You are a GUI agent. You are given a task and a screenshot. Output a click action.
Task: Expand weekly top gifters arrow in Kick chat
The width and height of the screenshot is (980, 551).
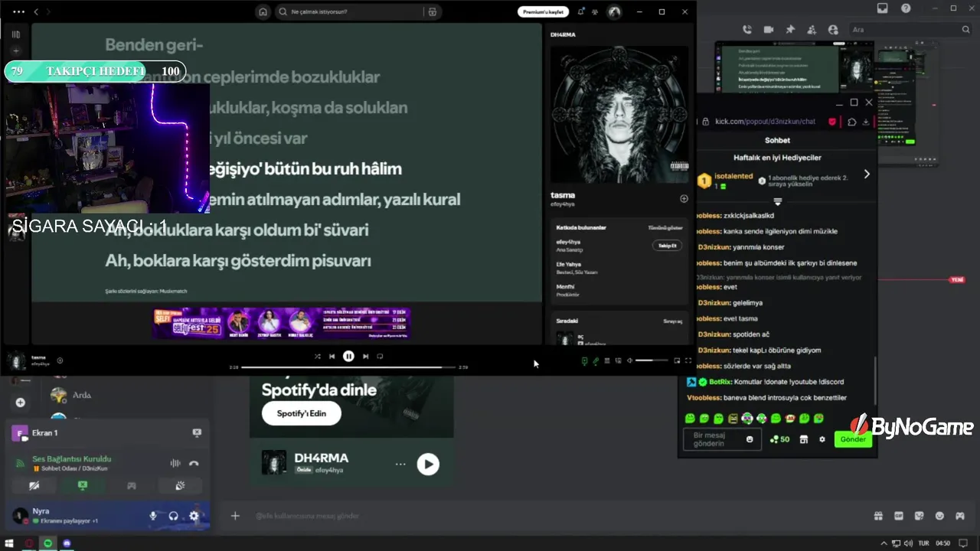point(867,174)
